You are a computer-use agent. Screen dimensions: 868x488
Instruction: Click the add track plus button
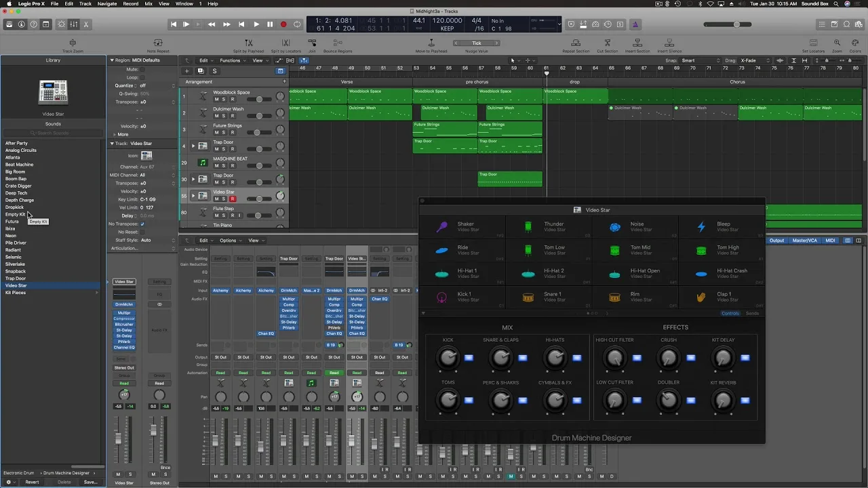pos(186,71)
